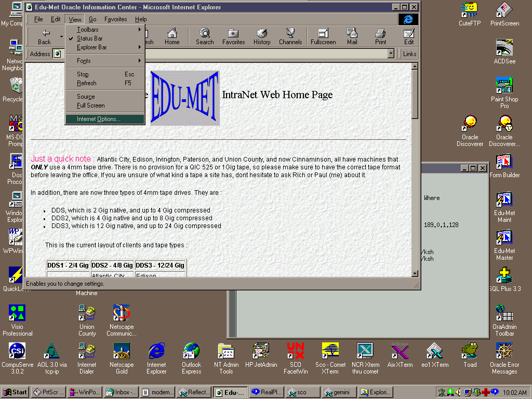Click the 'DDS1 - 2/4 Gig' table header
Image resolution: width=532 pixels, height=399 pixels.
tap(68, 265)
